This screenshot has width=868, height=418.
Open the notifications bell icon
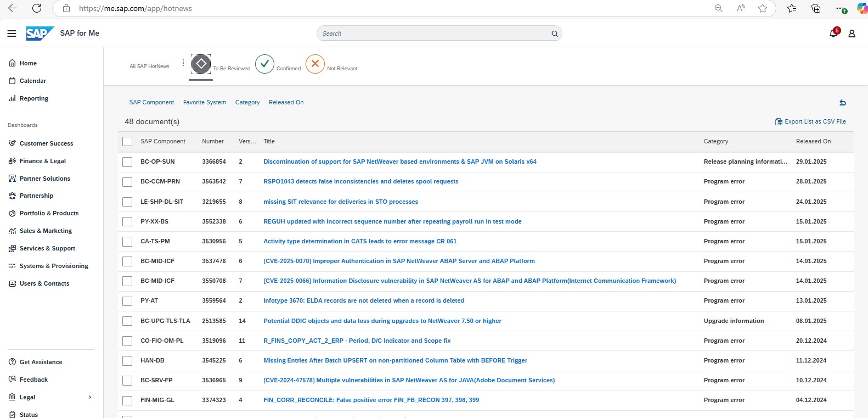click(833, 34)
